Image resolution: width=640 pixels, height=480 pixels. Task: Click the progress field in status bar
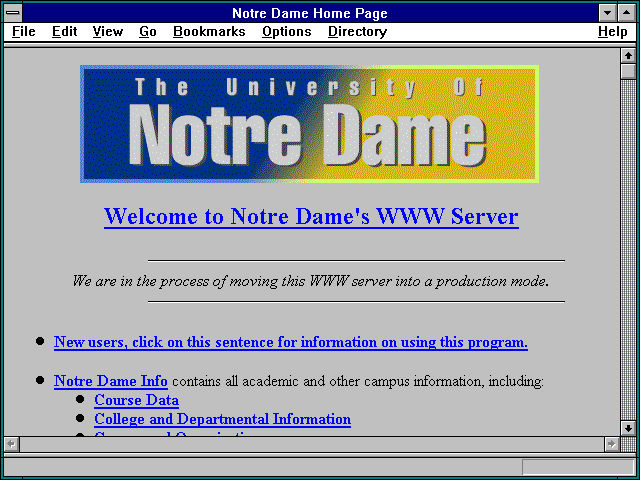[x=578, y=467]
